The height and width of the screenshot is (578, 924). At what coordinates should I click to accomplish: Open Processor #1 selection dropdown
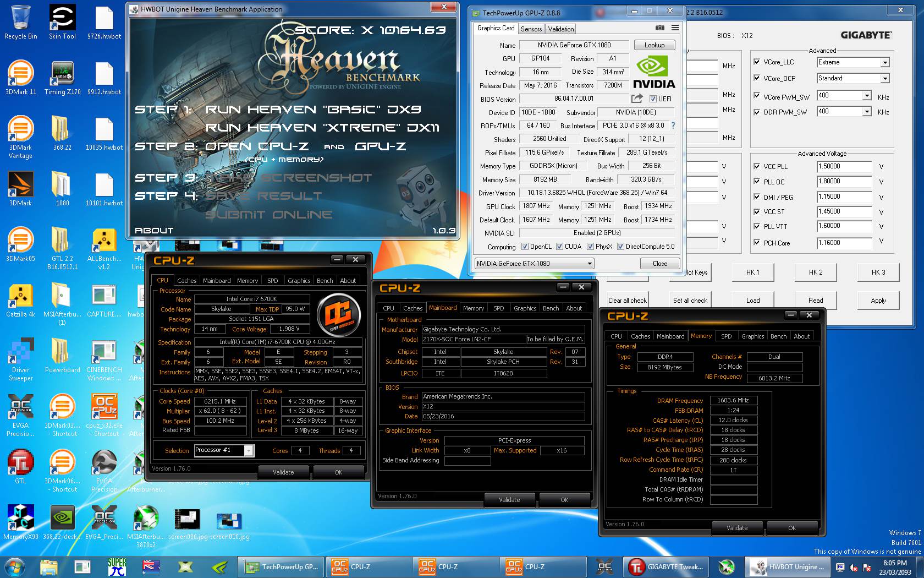click(249, 450)
